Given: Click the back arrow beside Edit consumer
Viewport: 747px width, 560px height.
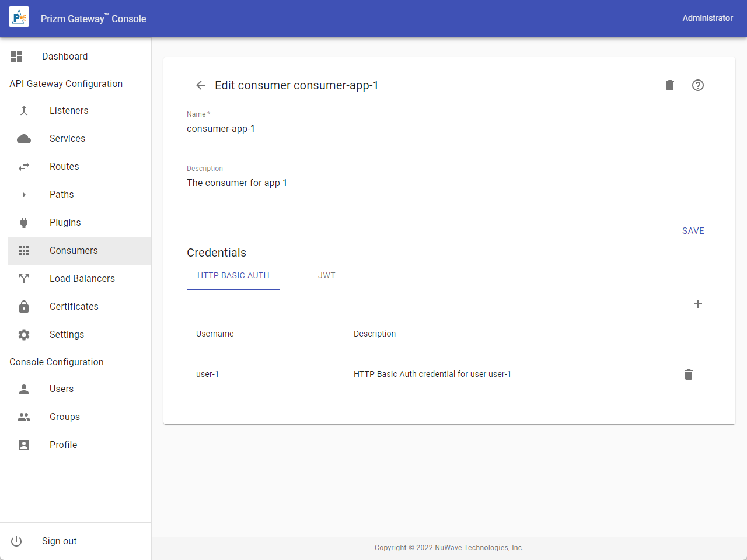Looking at the screenshot, I should (x=201, y=85).
